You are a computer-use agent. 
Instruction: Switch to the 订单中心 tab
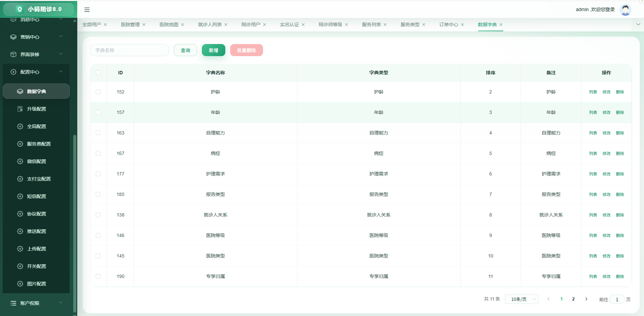click(x=448, y=25)
